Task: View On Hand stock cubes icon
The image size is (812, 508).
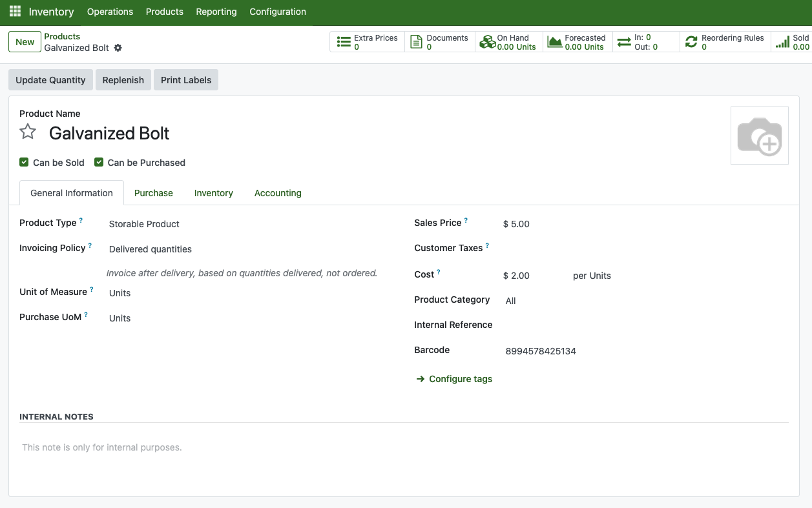Action: (x=486, y=42)
